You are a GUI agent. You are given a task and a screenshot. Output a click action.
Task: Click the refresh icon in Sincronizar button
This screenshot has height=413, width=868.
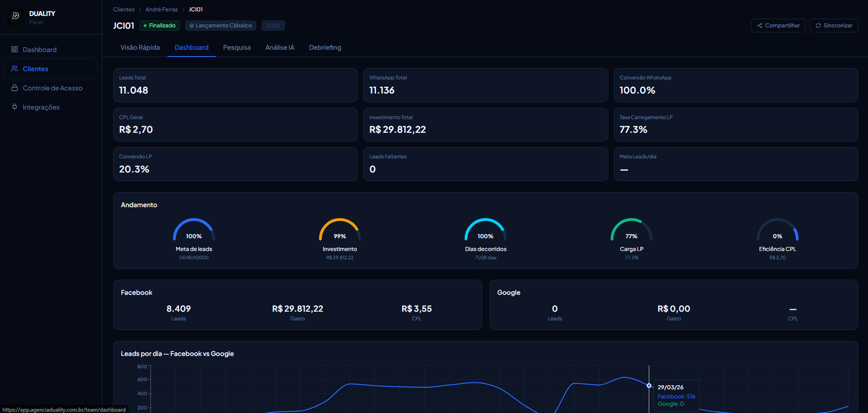[x=818, y=26]
